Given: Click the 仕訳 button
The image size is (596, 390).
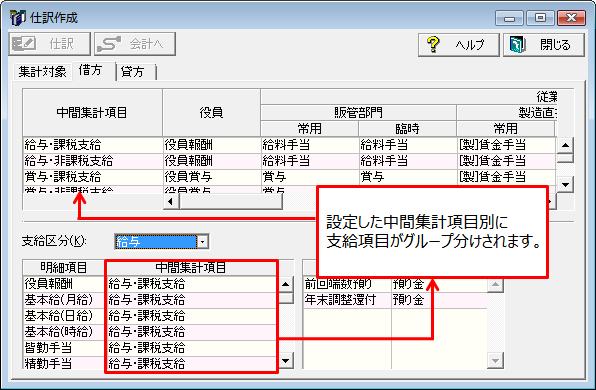Looking at the screenshot, I should click(x=49, y=44).
